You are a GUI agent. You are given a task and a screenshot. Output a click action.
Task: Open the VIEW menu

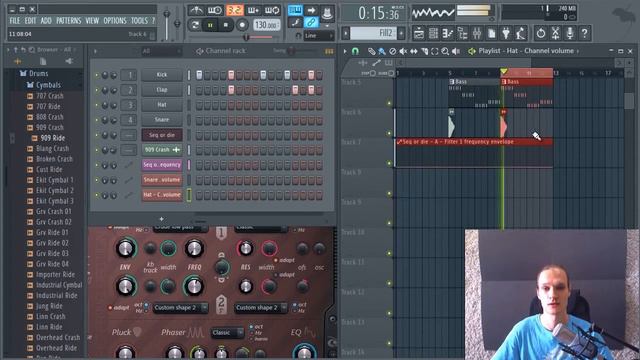point(92,21)
